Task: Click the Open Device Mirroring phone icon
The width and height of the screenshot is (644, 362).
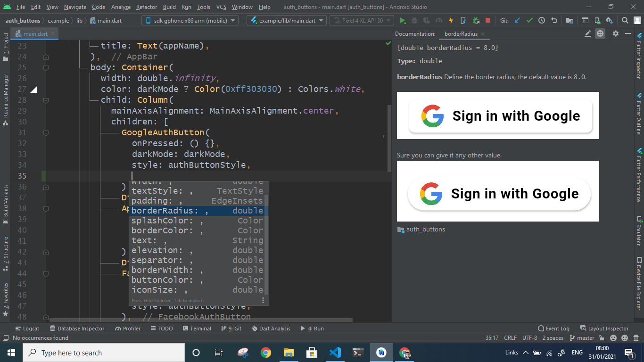Action: (463, 20)
